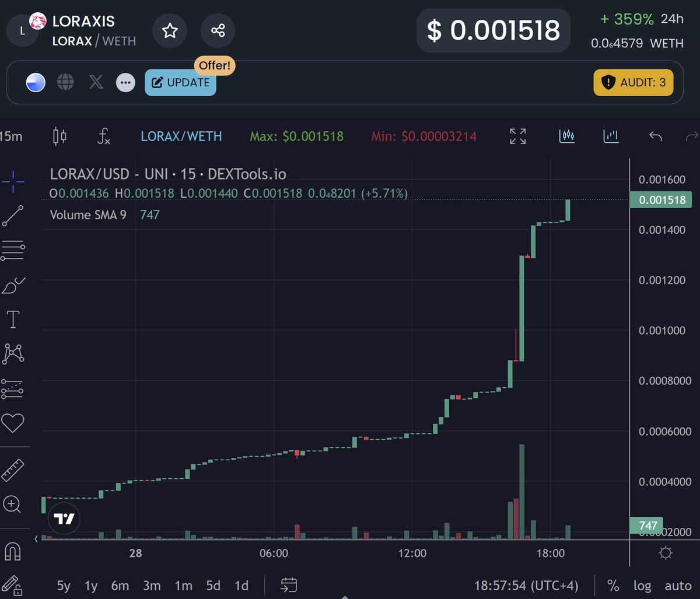Set range to 6m

click(x=120, y=586)
